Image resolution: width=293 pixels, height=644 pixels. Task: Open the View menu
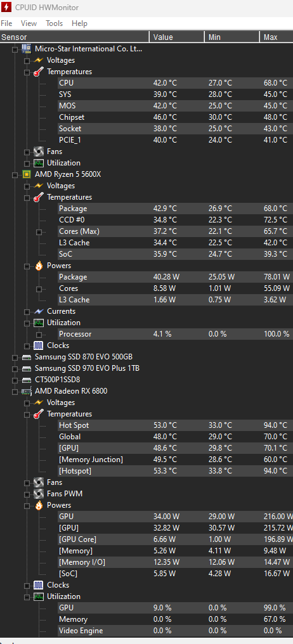click(29, 23)
